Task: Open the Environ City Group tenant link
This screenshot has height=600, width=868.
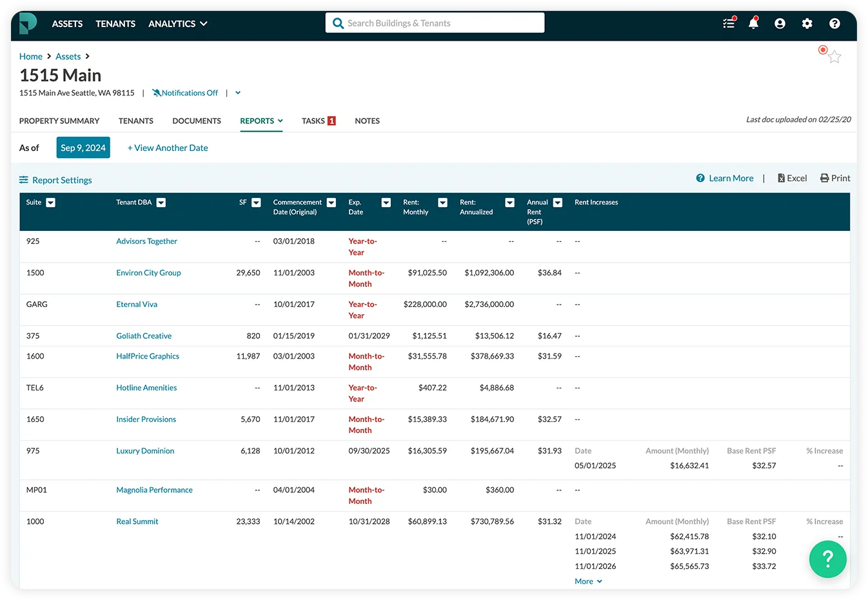Action: pos(148,272)
